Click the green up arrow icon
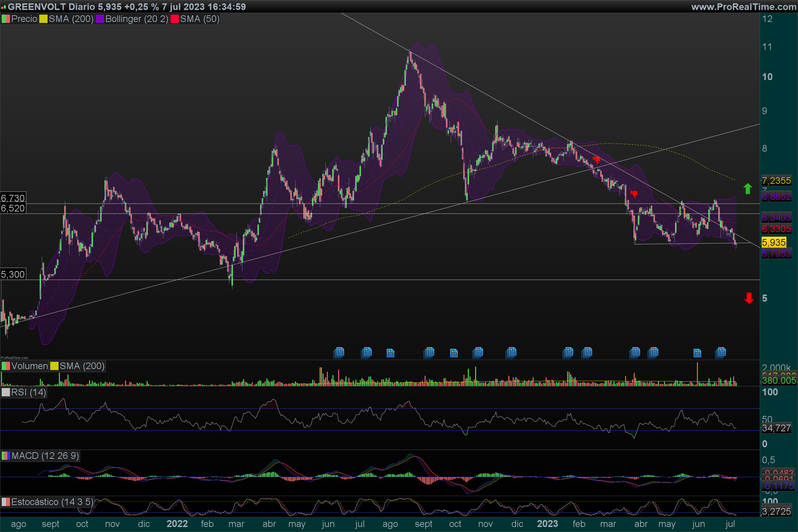Viewport: 798px width, 532px height. pos(748,189)
